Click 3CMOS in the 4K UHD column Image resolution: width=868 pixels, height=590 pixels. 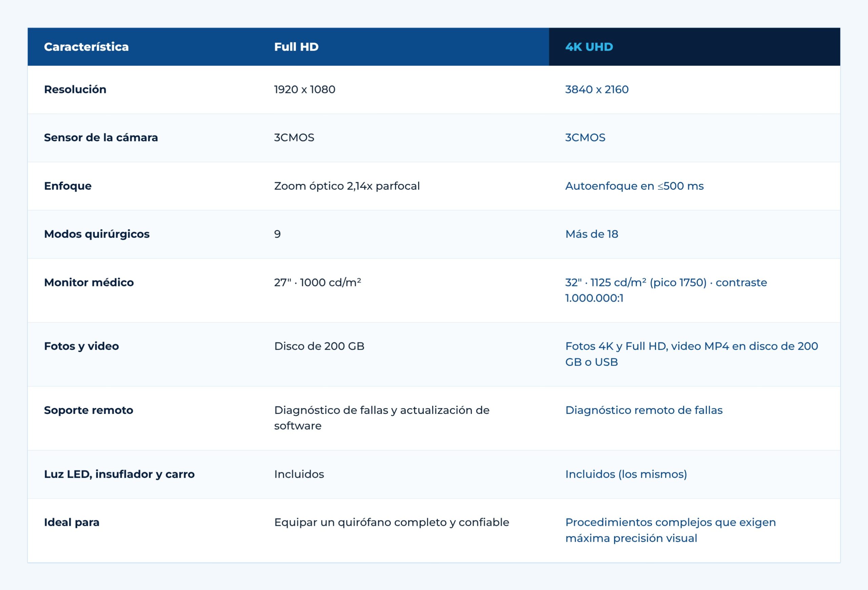click(585, 137)
